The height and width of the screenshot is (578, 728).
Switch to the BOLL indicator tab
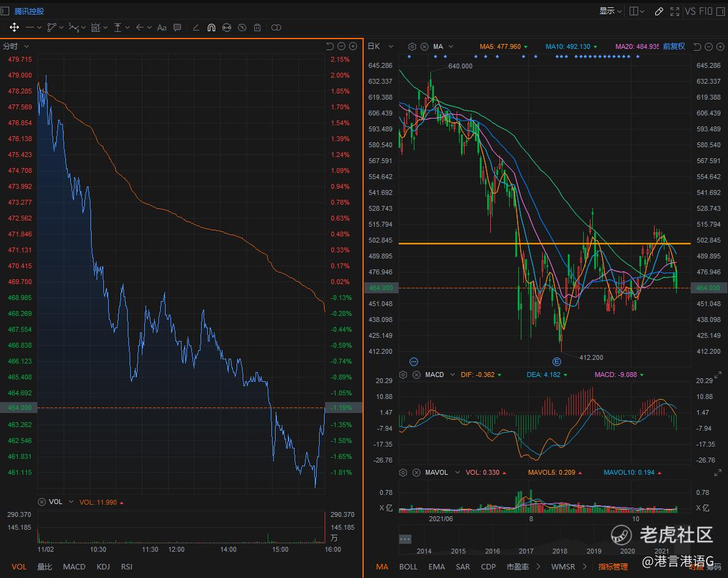tap(408, 566)
